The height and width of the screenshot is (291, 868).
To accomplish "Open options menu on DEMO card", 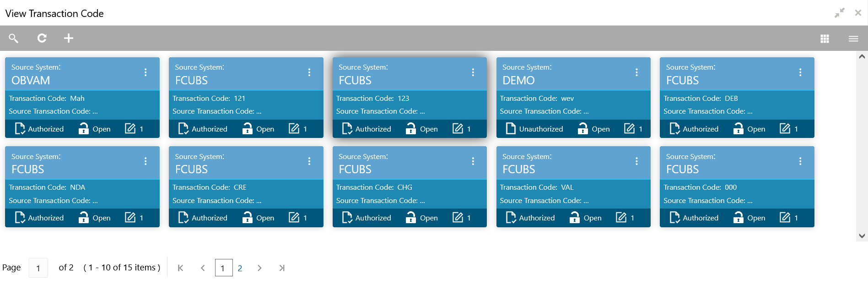I will tap(636, 72).
